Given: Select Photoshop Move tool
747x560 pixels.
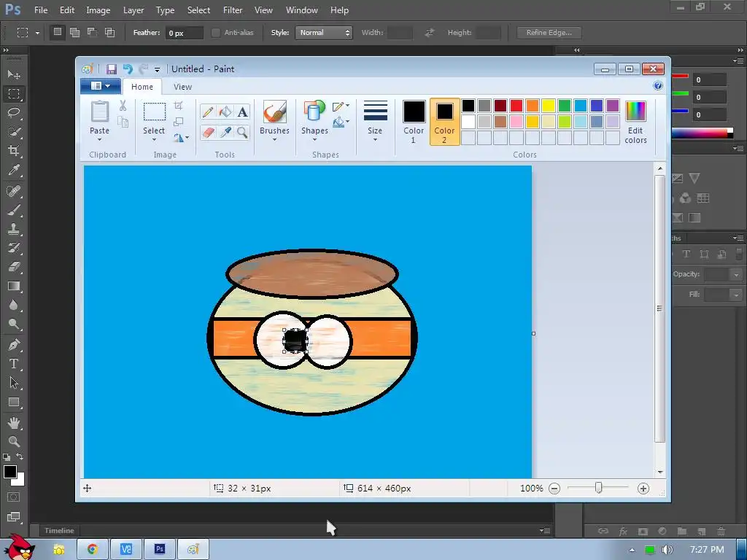Looking at the screenshot, I should (14, 75).
